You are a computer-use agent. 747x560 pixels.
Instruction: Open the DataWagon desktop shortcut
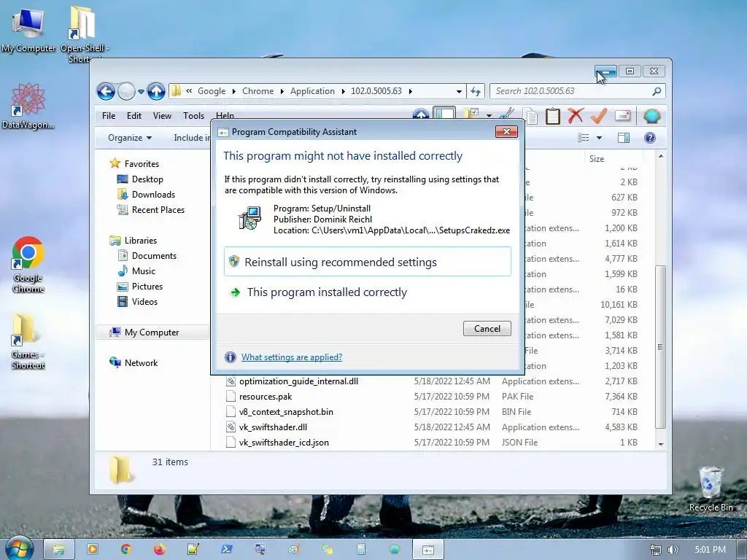pyautogui.click(x=28, y=106)
